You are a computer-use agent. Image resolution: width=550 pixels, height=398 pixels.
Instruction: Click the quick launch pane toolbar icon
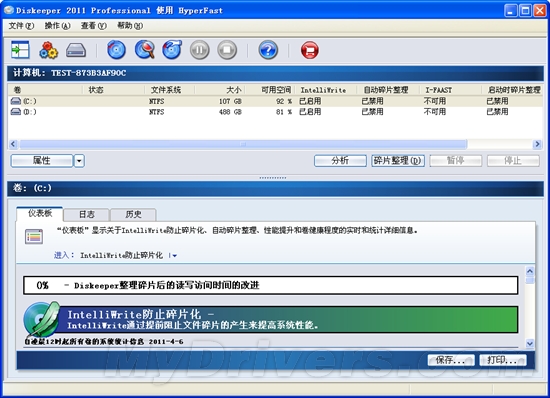coord(20,50)
